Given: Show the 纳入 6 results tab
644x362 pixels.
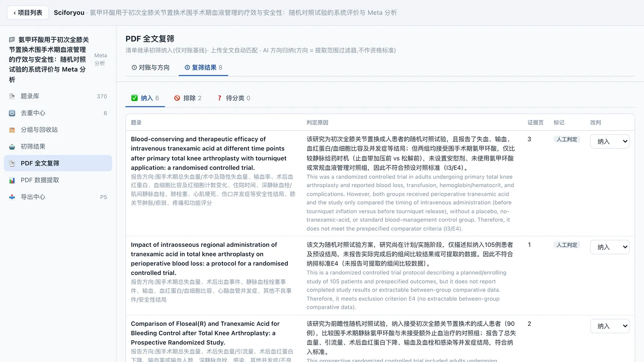Looking at the screenshot, I should 145,98.
